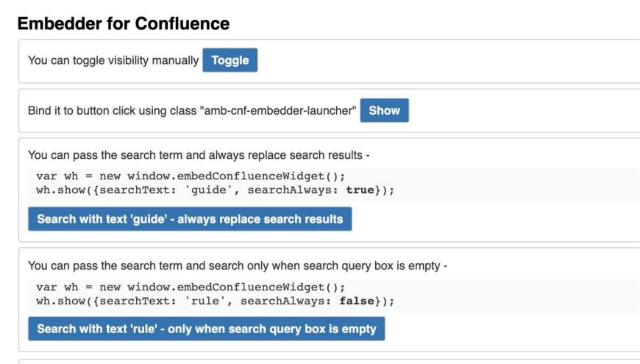
Task: Click the 'You can toggle visibility manually' text
Action: (x=113, y=60)
